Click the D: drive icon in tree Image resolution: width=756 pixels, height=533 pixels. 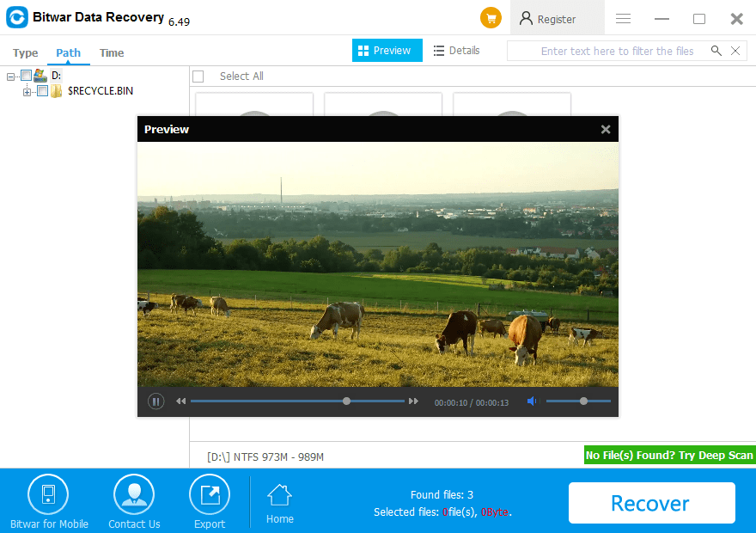[x=40, y=75]
